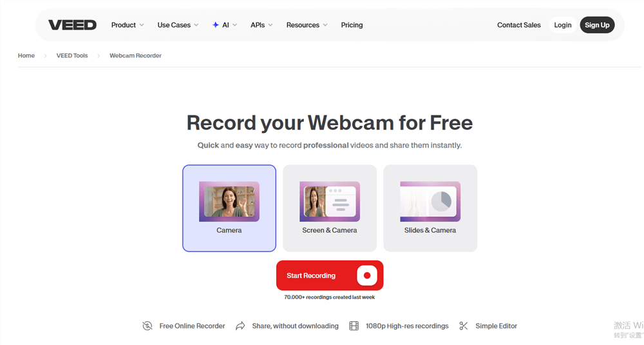The image size is (644, 345).
Task: Expand the APIs chevron
Action: [x=270, y=25]
